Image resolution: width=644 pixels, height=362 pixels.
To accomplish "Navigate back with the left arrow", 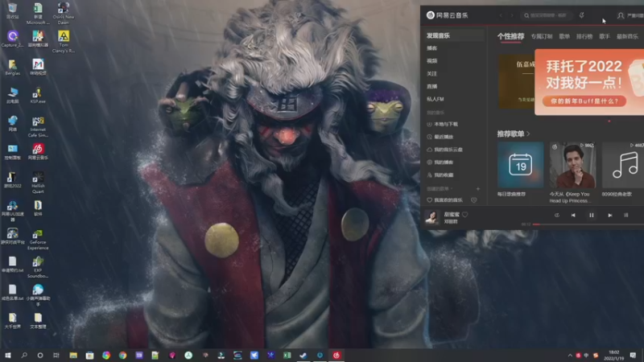I will point(501,15).
